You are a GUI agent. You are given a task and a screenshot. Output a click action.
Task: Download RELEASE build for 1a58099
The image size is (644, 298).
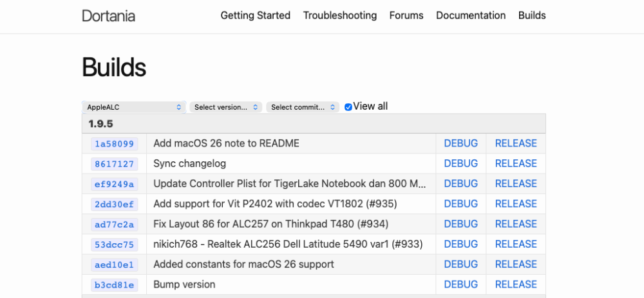516,143
